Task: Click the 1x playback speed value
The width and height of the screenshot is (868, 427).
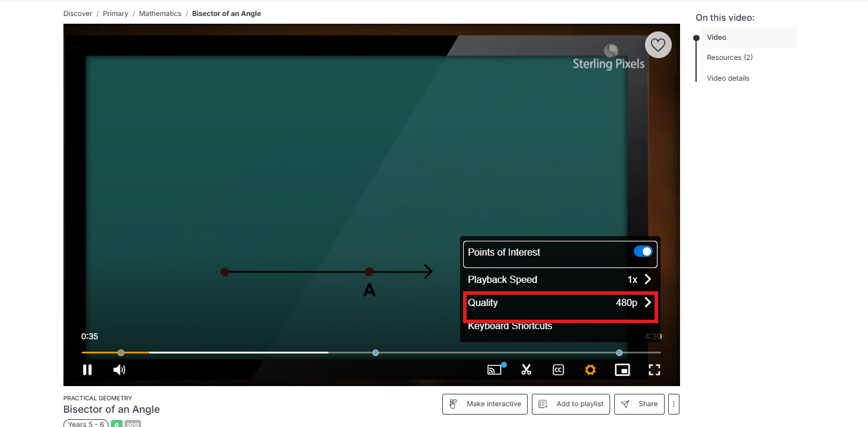Action: [633, 279]
